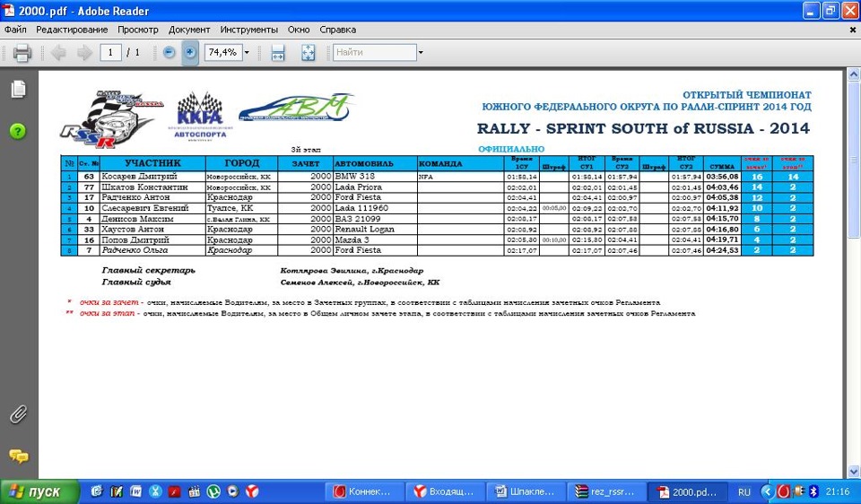Expand hidden tray icons arrow
This screenshot has height=504, width=861.
(x=768, y=491)
